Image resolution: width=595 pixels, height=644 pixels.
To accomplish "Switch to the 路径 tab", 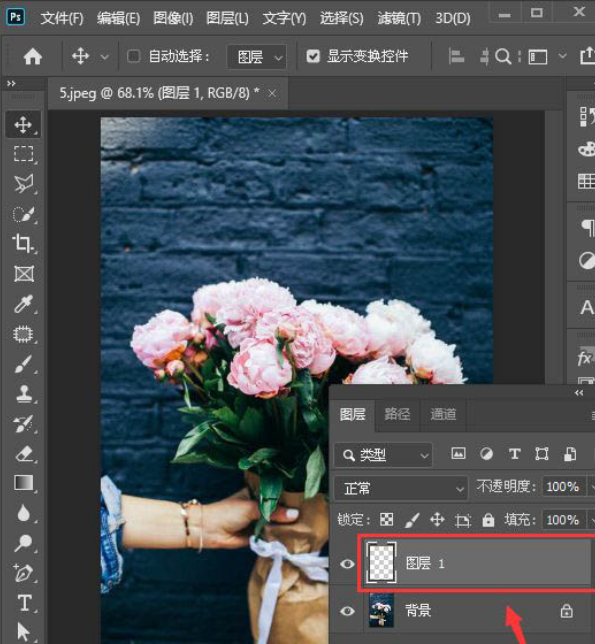I will pos(397,414).
